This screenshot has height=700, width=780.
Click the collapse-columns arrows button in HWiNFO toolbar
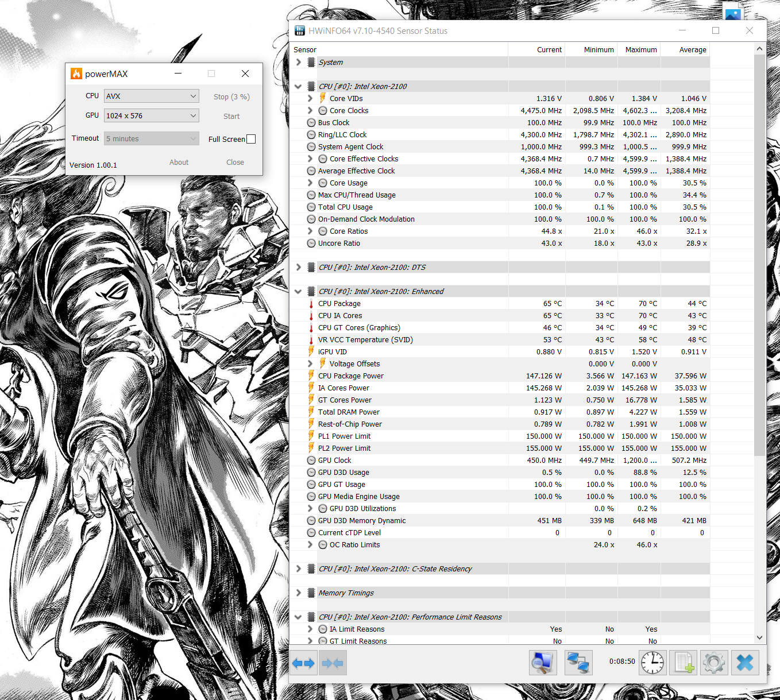[333, 663]
